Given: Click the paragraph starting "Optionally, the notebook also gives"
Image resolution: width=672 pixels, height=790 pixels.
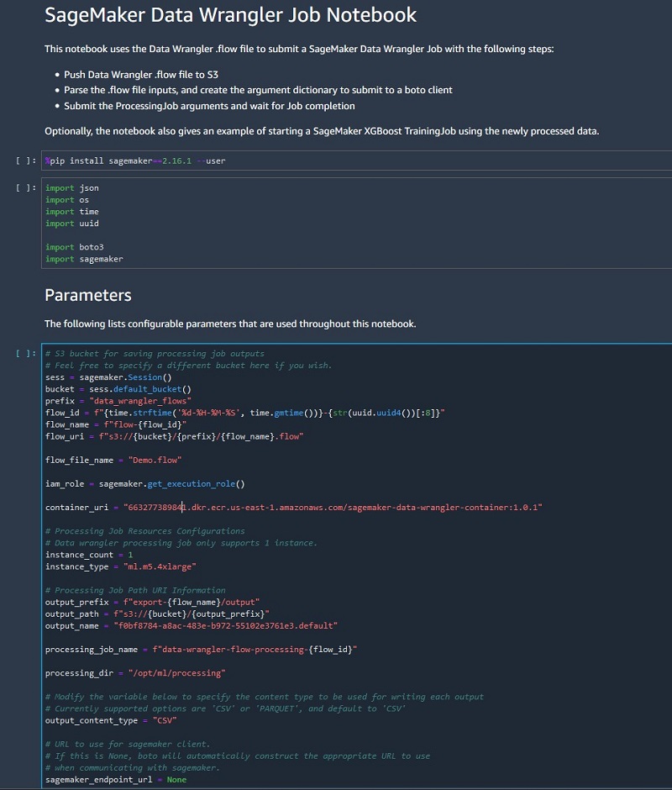Looking at the screenshot, I should point(322,131).
